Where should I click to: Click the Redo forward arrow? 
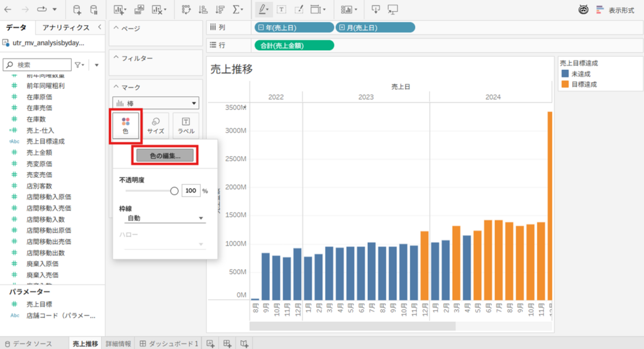point(25,9)
